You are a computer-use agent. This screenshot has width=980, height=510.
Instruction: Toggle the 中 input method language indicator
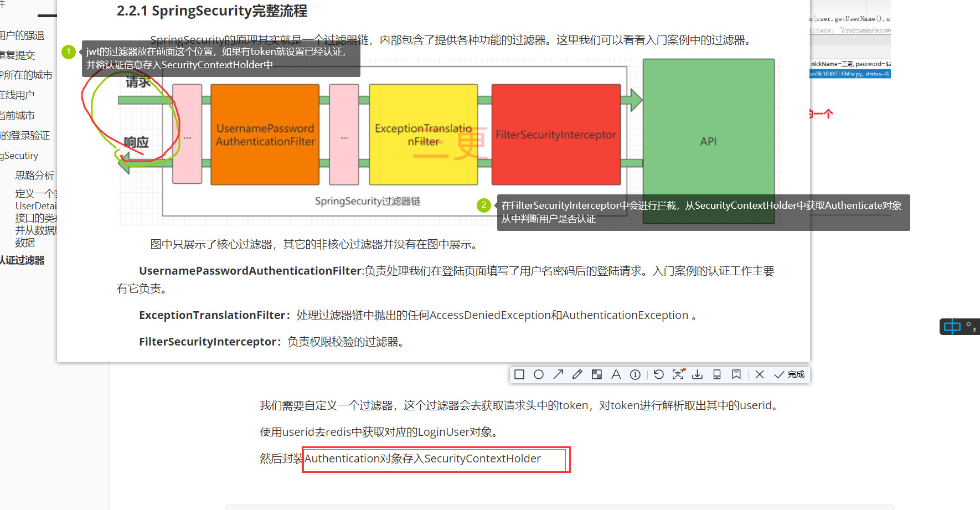coord(952,327)
